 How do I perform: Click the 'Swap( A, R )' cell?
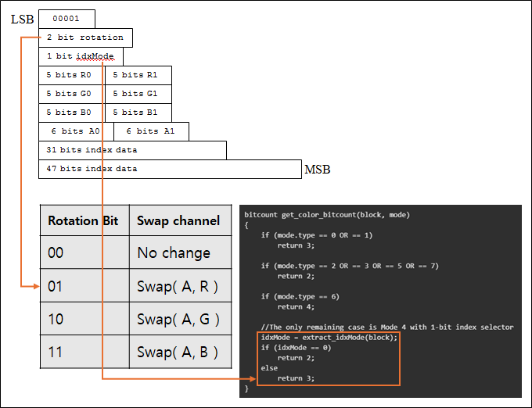(x=181, y=285)
